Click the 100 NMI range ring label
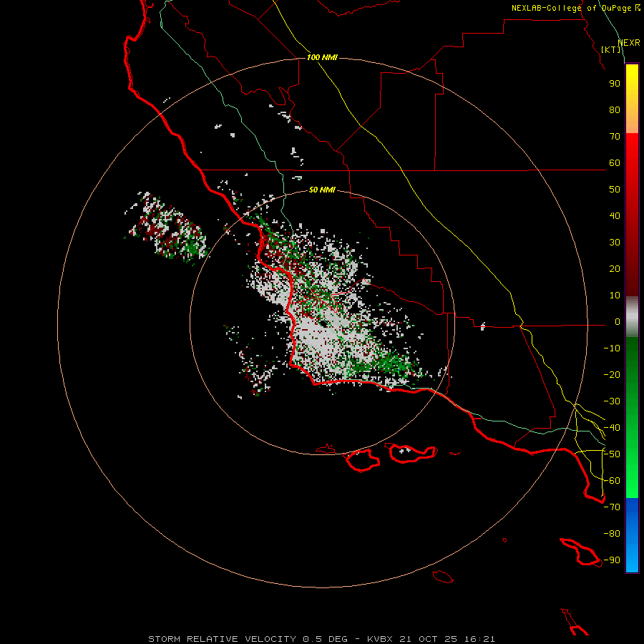 point(322,57)
